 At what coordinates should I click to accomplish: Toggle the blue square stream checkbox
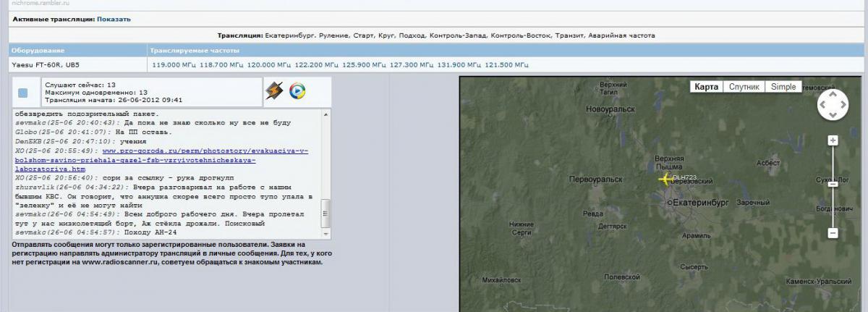23,93
